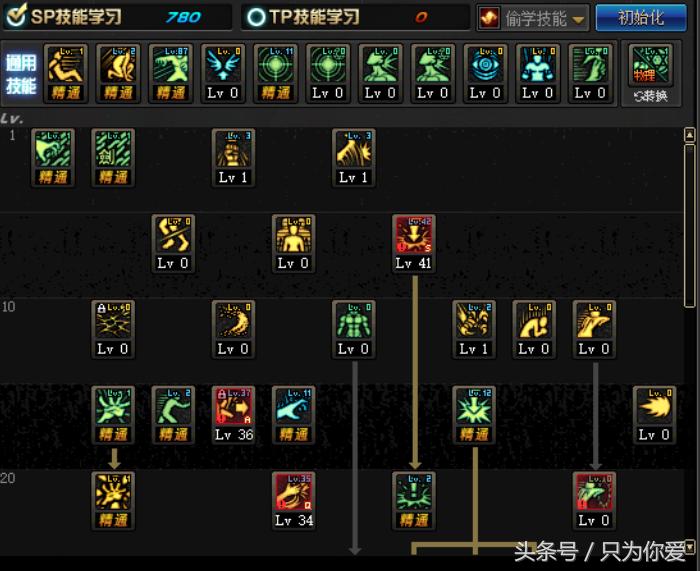Toggle the SP技能学习 checkbox
This screenshot has height=571, width=700.
pyautogui.click(x=17, y=16)
